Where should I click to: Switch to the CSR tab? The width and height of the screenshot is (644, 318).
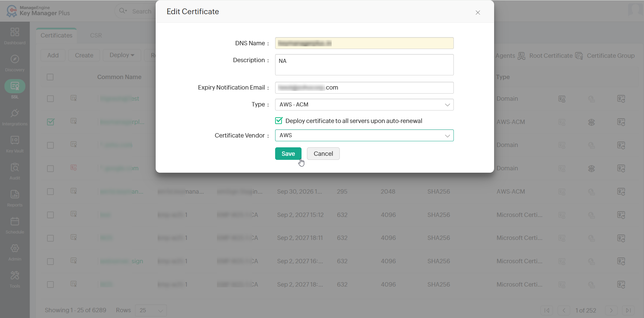tap(96, 35)
